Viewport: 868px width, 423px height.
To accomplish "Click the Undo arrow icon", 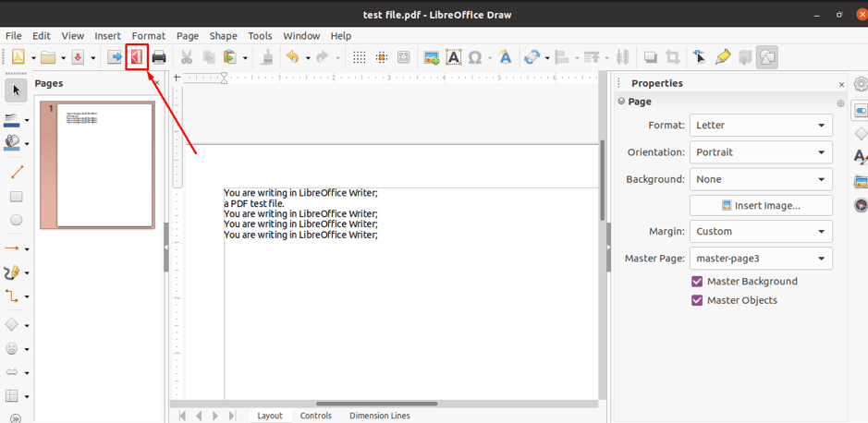I will pyautogui.click(x=292, y=57).
